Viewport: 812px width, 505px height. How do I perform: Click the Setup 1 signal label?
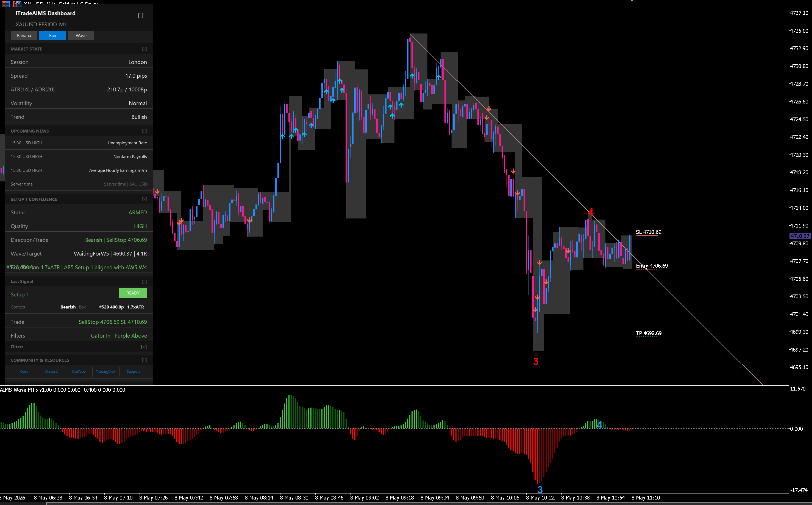pyautogui.click(x=20, y=294)
